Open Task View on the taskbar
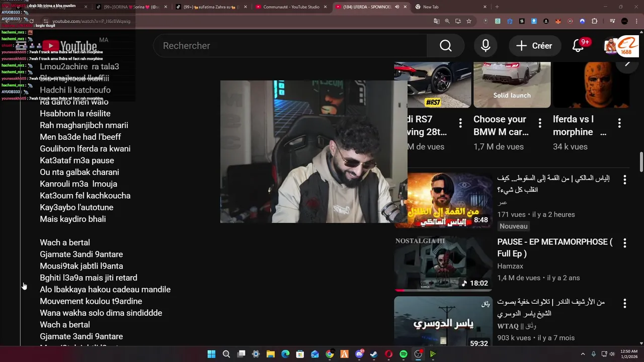The image size is (644, 362). click(x=241, y=354)
